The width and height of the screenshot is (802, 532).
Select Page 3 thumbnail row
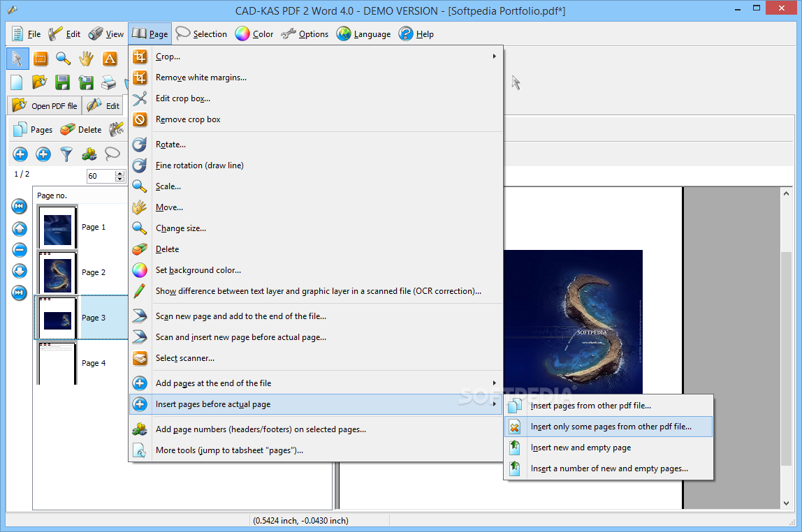pyautogui.click(x=81, y=318)
